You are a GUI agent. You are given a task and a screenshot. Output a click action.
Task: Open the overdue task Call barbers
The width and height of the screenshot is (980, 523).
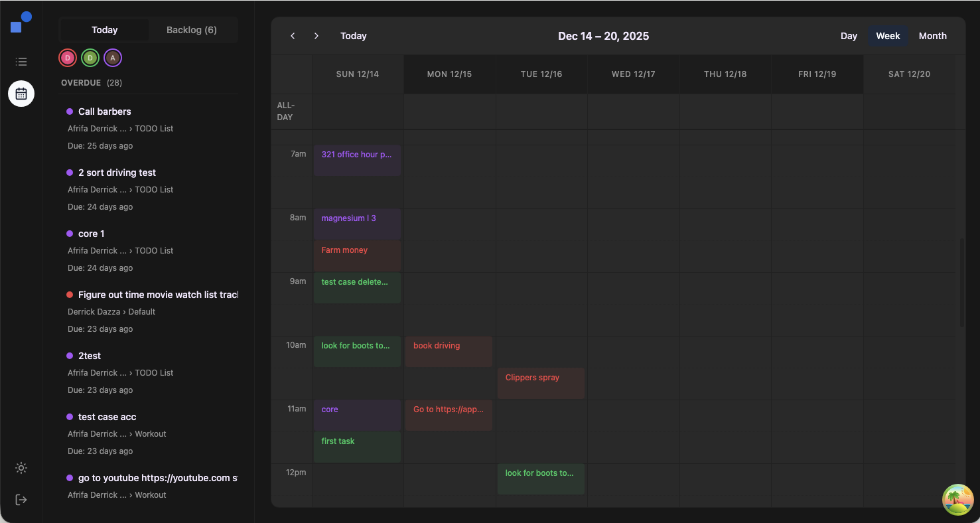[x=104, y=111]
